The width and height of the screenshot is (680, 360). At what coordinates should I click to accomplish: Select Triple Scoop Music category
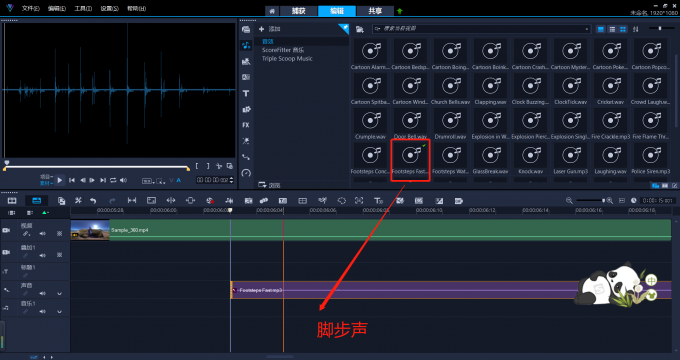287,59
